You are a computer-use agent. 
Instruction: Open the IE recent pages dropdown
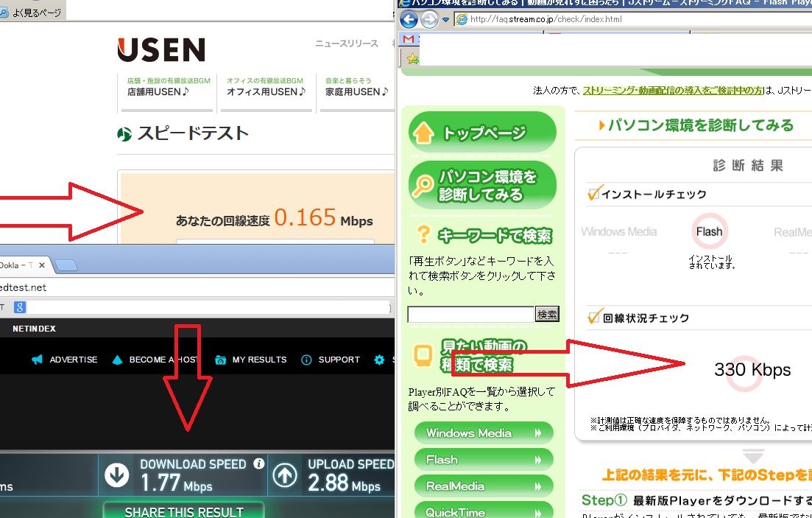point(446,20)
